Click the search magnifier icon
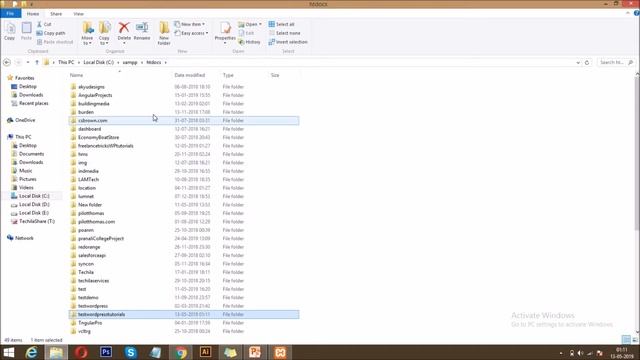 point(631,62)
